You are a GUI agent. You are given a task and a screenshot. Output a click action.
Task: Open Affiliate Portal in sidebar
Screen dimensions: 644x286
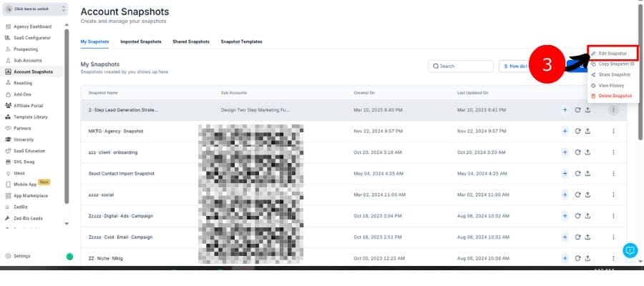29,105
